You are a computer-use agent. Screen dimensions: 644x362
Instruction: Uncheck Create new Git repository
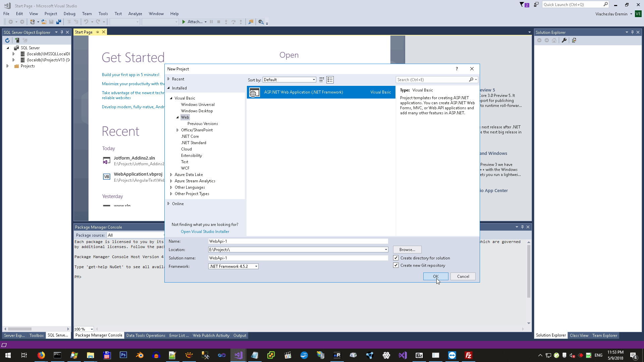click(396, 265)
